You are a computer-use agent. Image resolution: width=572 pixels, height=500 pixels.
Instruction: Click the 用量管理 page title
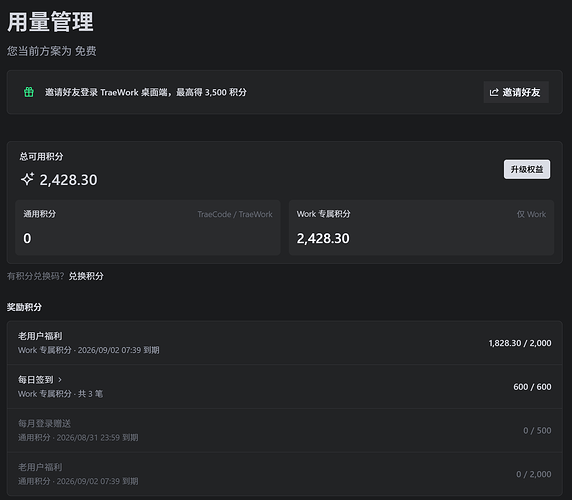click(50, 22)
